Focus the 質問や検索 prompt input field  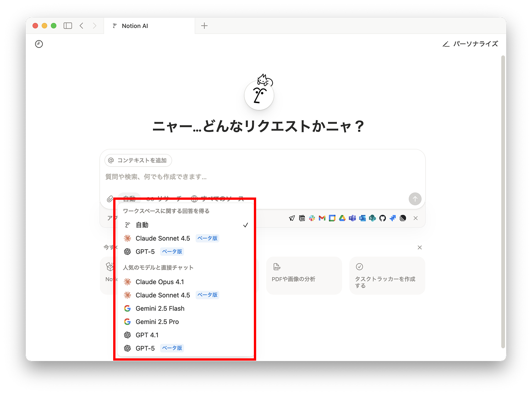click(x=262, y=177)
